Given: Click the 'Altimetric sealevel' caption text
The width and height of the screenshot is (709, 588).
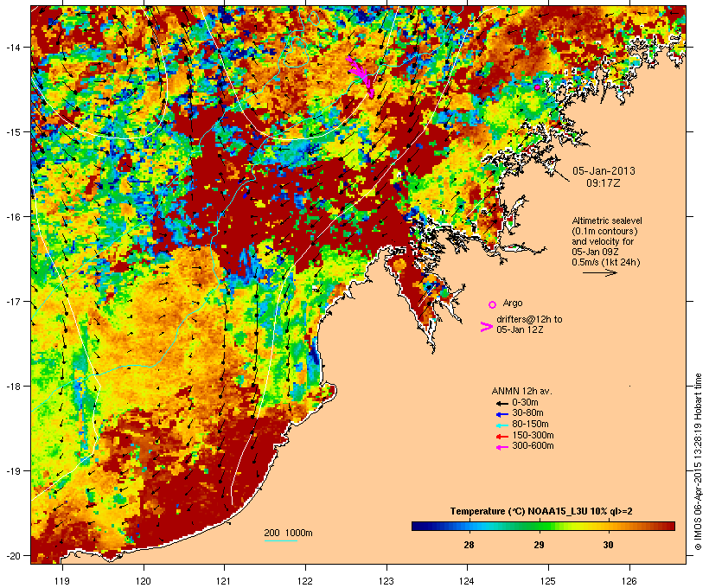Looking at the screenshot, I should [x=607, y=220].
